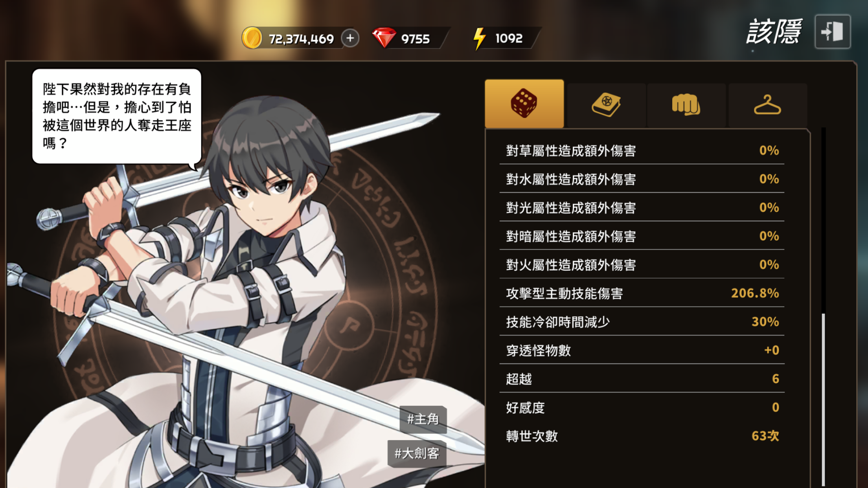Viewport: 868px width, 488px height.
Task: Select the dice stats tab
Action: pos(524,104)
